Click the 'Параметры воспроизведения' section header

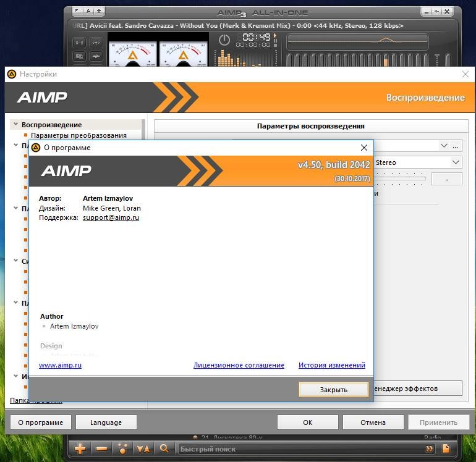pos(310,126)
